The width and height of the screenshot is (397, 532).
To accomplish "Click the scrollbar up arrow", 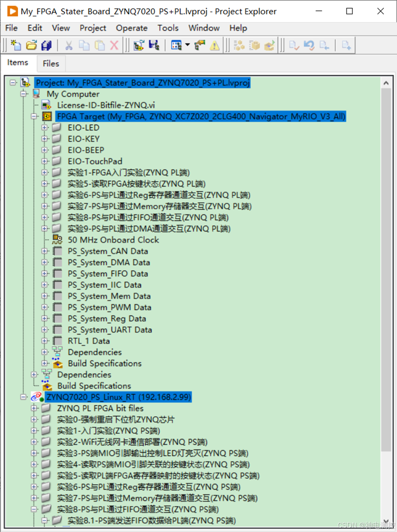I will point(386,83).
